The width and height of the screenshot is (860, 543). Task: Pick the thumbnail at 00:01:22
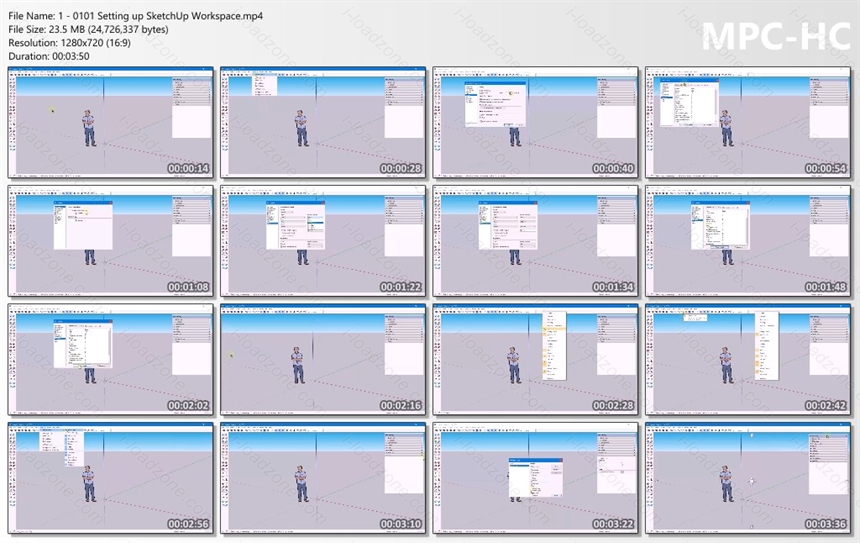pos(323,241)
